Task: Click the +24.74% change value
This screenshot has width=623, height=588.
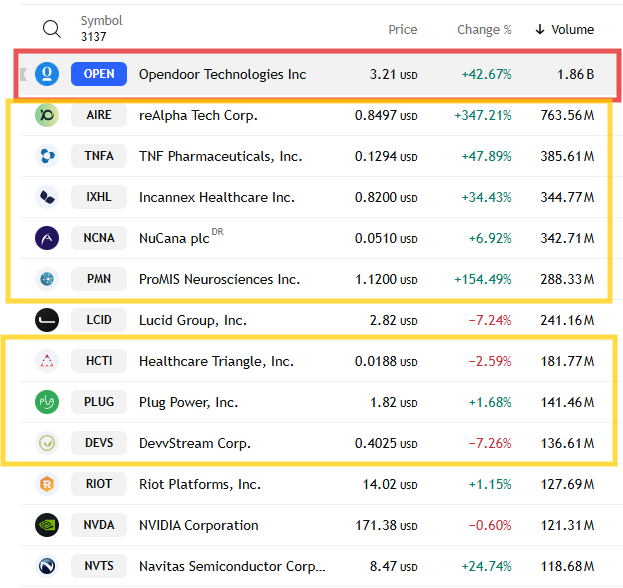Action: click(486, 566)
